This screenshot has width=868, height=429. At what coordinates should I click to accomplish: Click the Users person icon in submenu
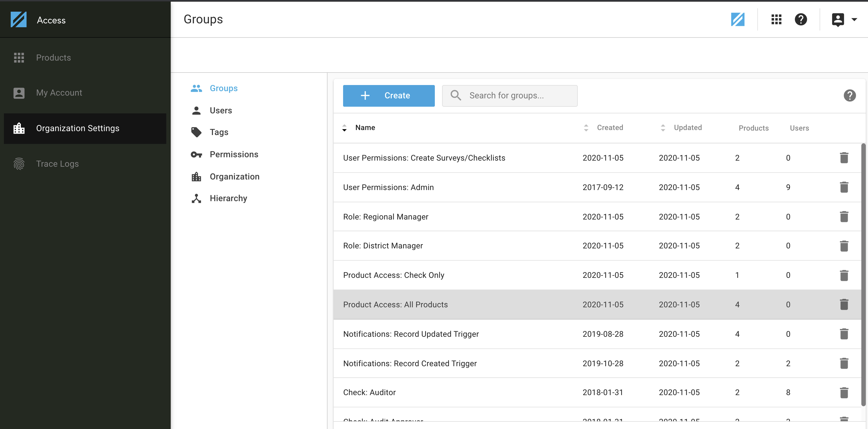(197, 111)
